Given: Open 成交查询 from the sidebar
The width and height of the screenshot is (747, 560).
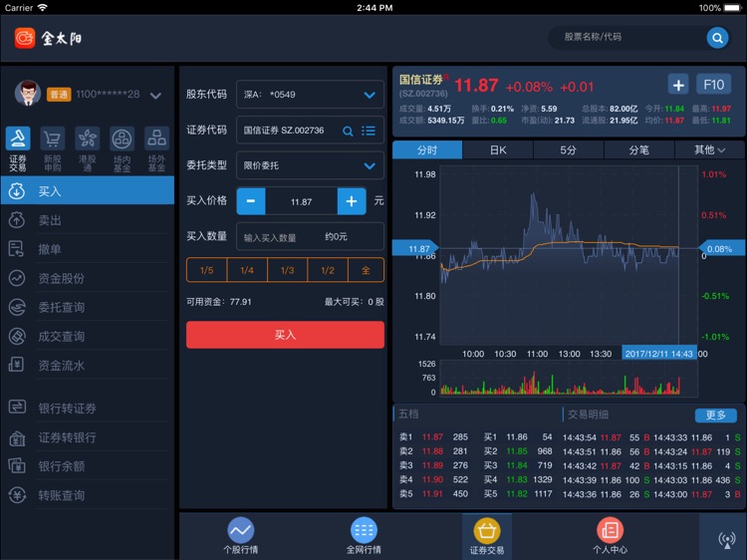Looking at the screenshot, I should (88, 336).
